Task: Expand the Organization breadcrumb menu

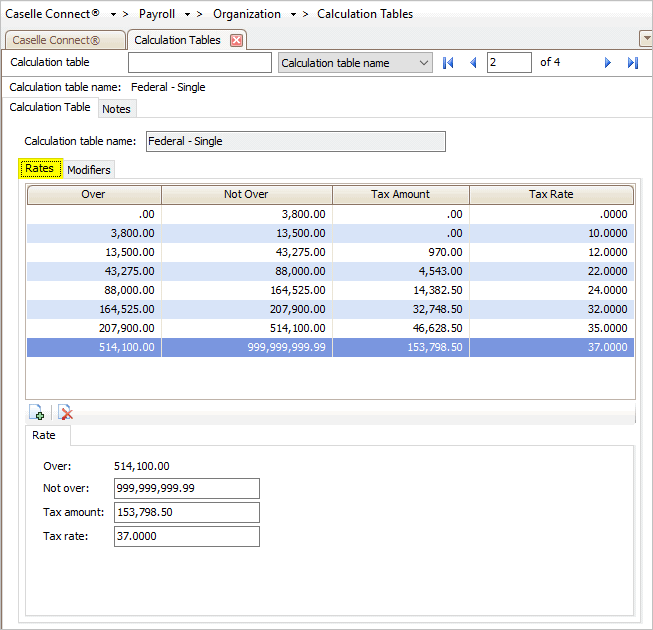Action: click(292, 14)
